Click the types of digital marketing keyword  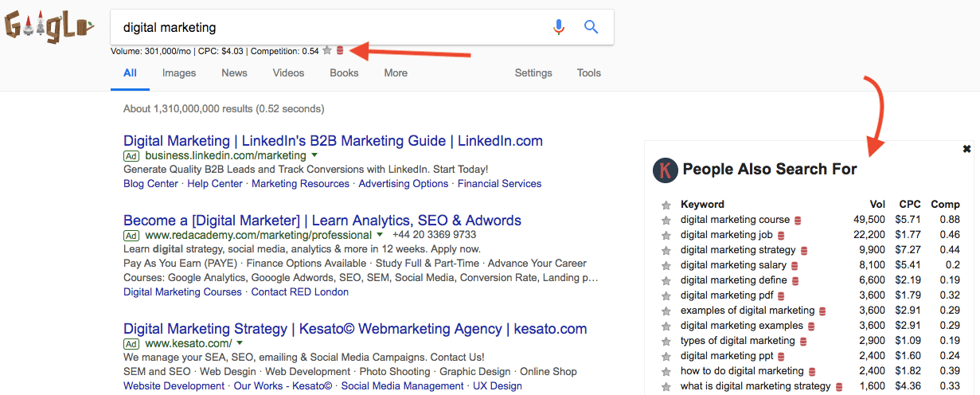point(738,341)
